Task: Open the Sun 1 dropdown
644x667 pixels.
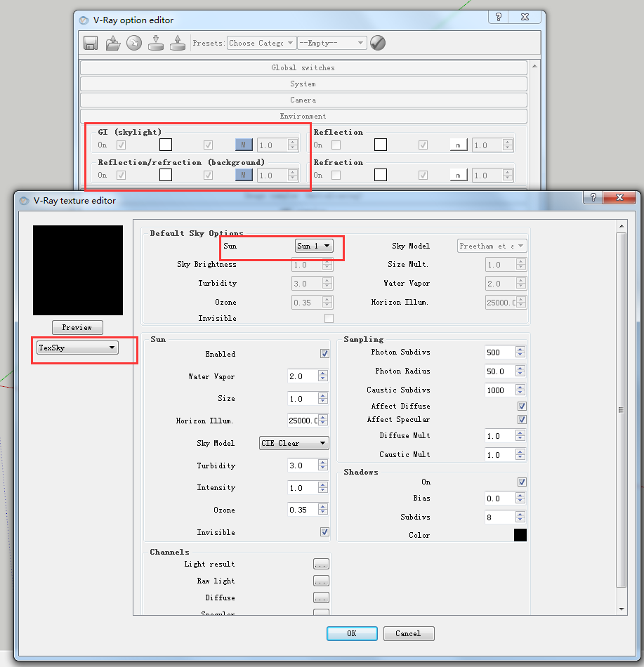Action: click(313, 246)
